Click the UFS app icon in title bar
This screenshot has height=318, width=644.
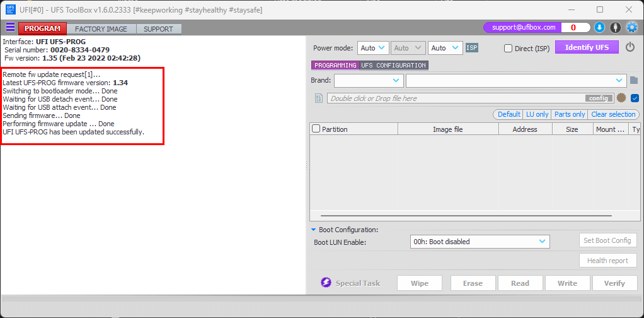tap(11, 9)
